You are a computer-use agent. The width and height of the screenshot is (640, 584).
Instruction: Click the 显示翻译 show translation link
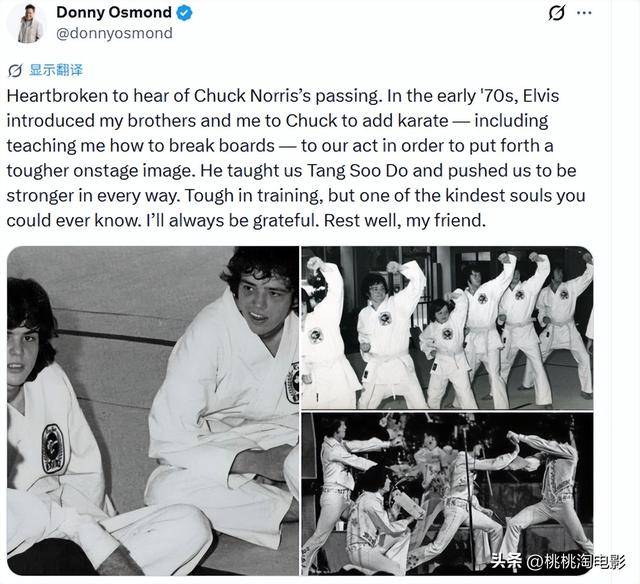[56, 70]
